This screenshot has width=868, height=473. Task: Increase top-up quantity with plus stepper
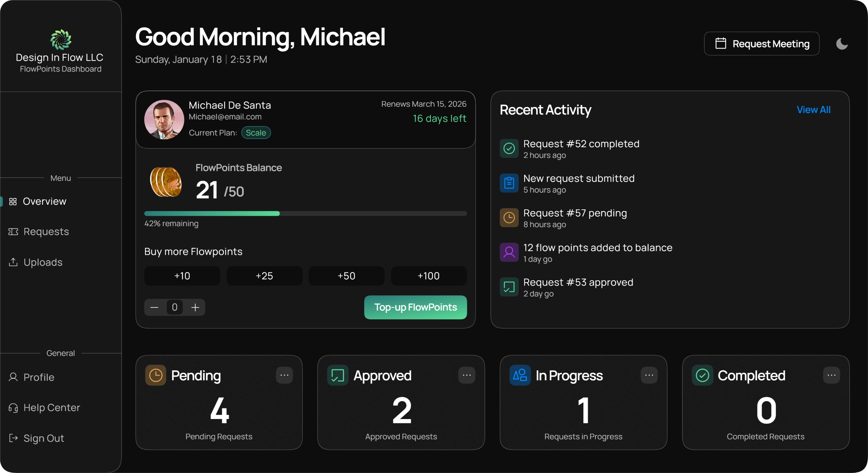(195, 307)
